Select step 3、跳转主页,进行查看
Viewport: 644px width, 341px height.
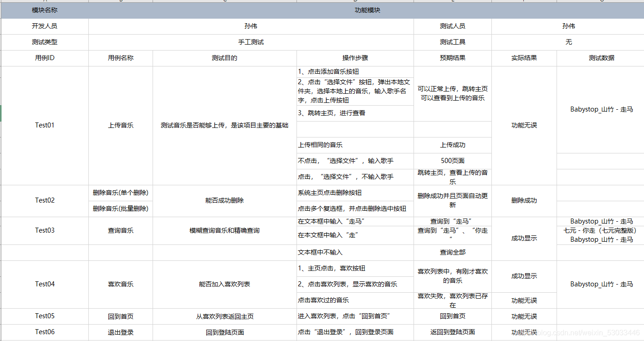click(x=355, y=113)
